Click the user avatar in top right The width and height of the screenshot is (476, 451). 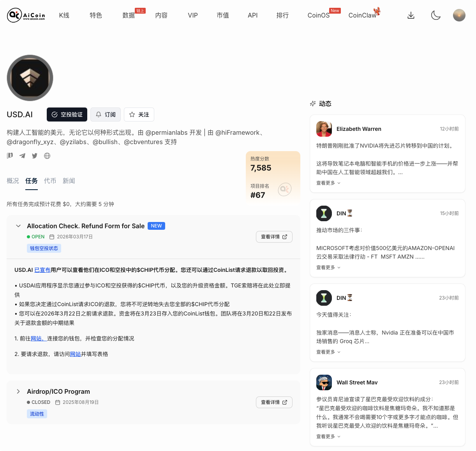click(x=459, y=15)
